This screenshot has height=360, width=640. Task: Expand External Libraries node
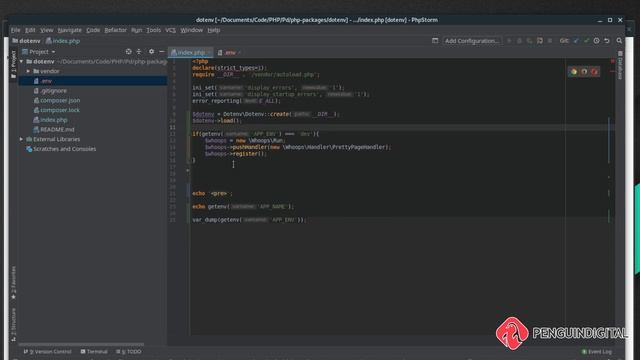click(x=21, y=139)
